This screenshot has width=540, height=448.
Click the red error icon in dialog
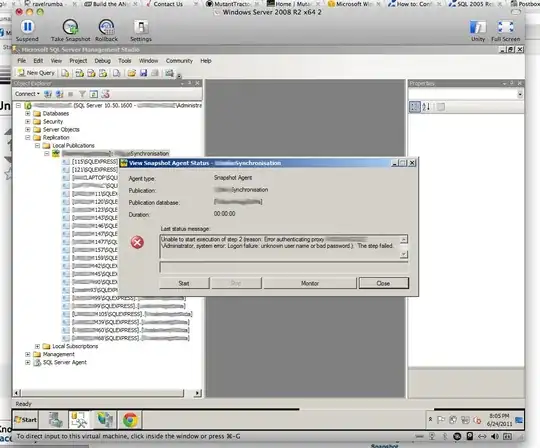137,242
